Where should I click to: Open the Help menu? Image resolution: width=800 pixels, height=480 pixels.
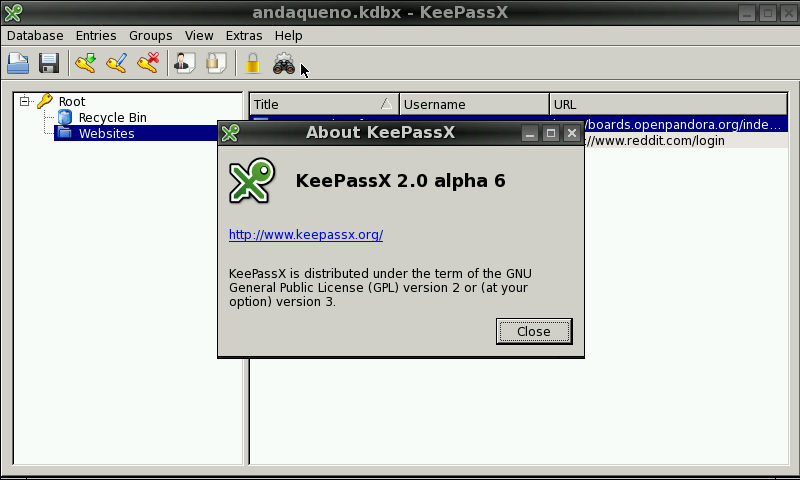click(x=288, y=36)
